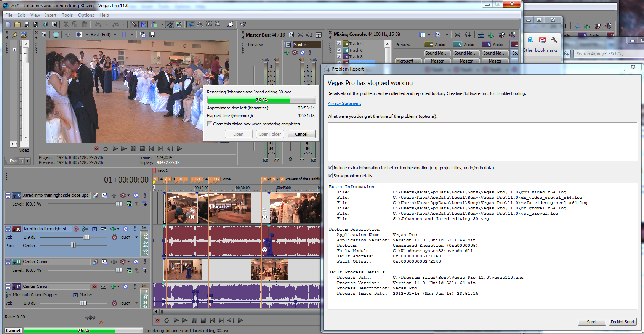The image size is (644, 334).
Task: Open the Insert menu
Action: tap(51, 15)
